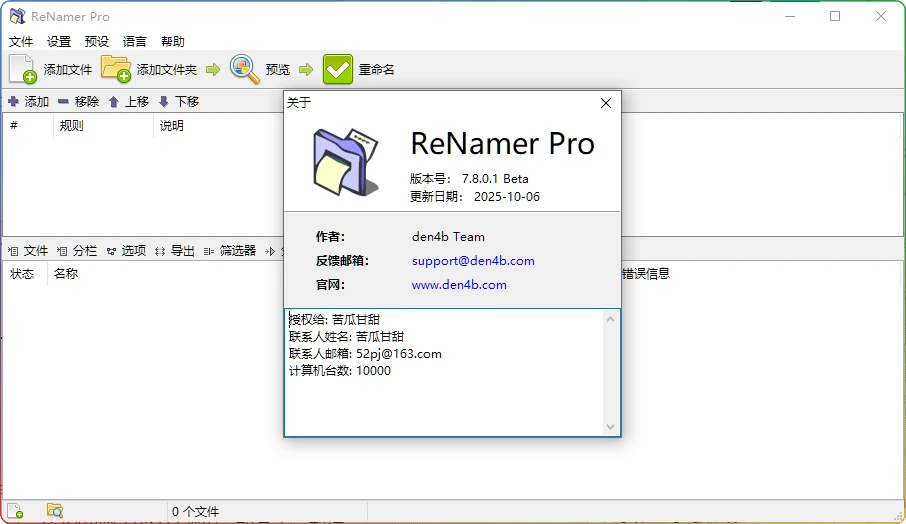Click the 添加文件夹 (Add Folders) icon
This screenshot has width=906, height=524.
[x=116, y=69]
